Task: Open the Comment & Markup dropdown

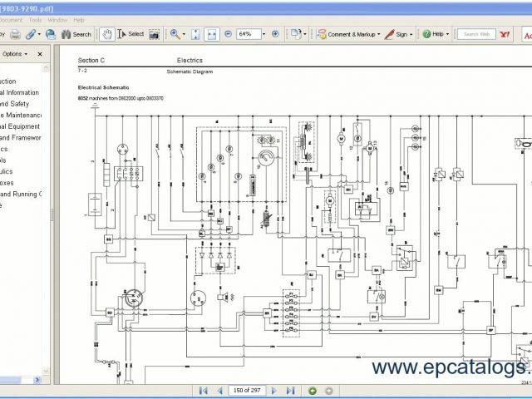Action: pyautogui.click(x=349, y=34)
